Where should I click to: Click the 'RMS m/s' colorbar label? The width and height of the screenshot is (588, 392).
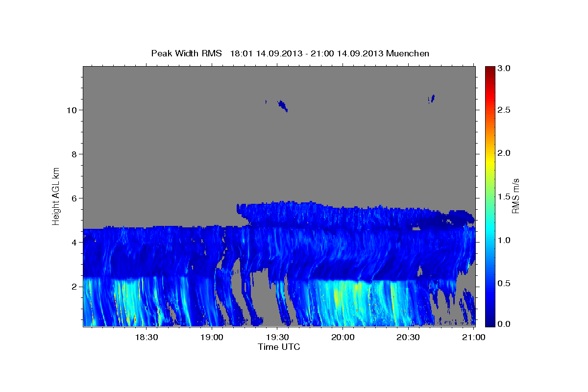[515, 196]
